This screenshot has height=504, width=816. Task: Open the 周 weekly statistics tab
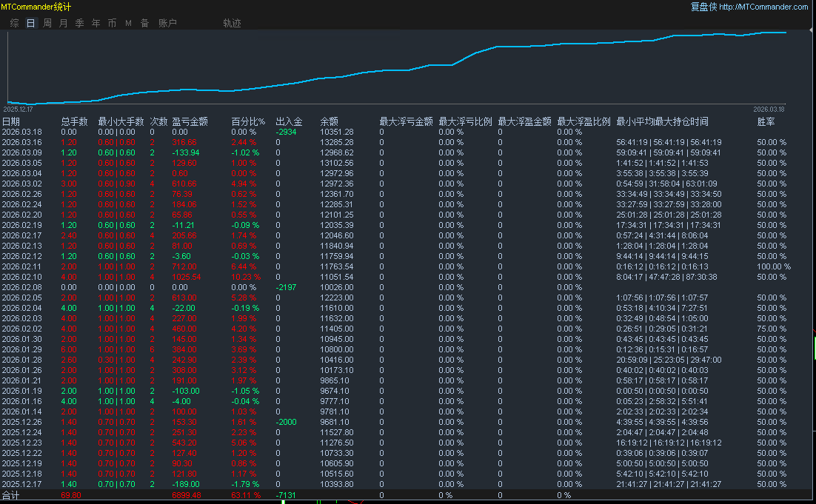(47, 23)
